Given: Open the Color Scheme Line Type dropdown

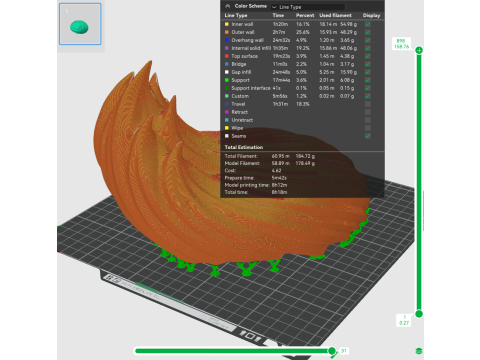Looking at the screenshot, I should pos(308,7).
